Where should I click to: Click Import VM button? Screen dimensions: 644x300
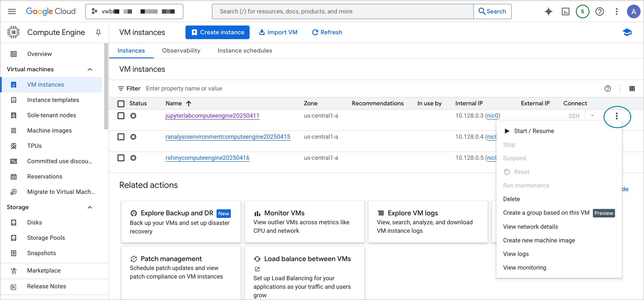click(x=278, y=32)
